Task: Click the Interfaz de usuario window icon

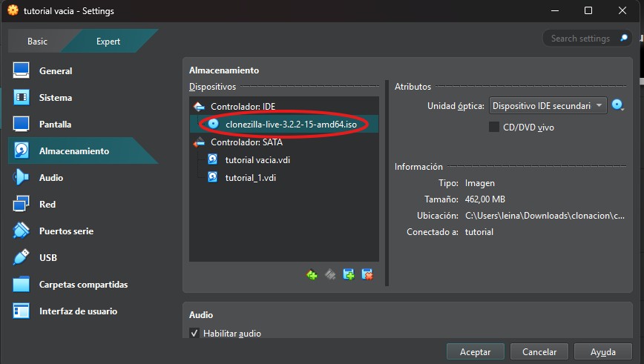Action: tap(21, 311)
